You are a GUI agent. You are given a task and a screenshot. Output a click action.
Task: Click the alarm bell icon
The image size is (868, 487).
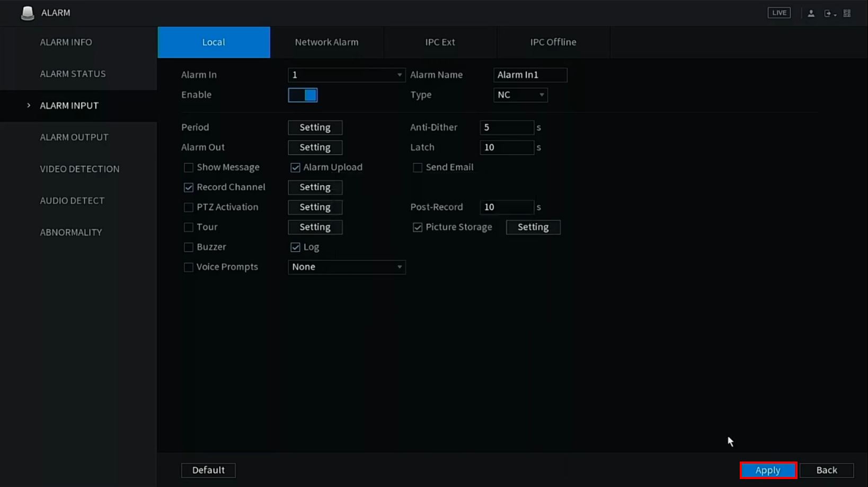(28, 13)
